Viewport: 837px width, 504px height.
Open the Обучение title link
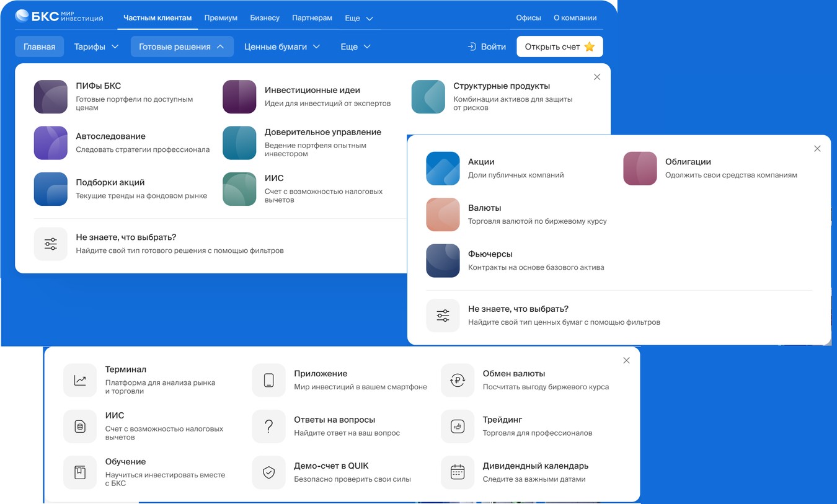click(x=126, y=462)
